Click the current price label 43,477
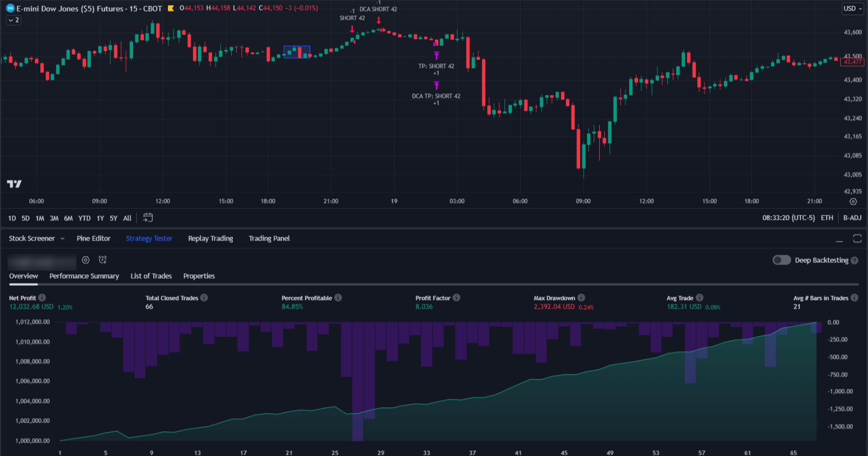The width and height of the screenshot is (868, 456). tap(853, 62)
